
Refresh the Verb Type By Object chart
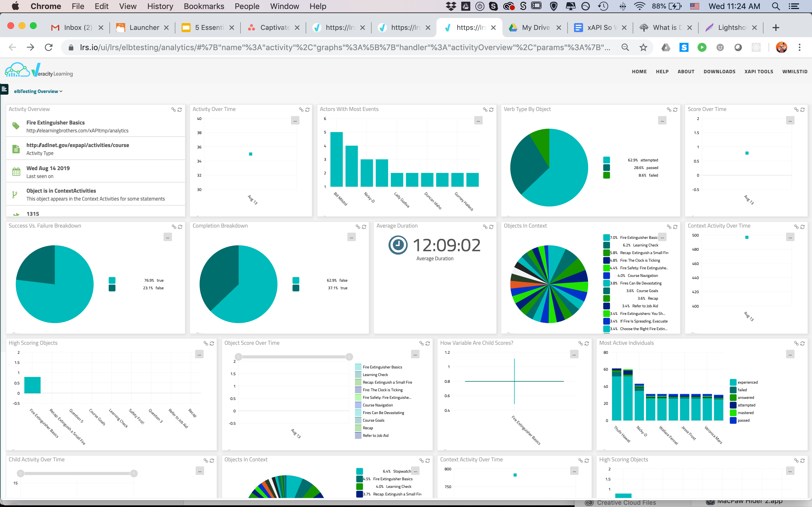pyautogui.click(x=675, y=110)
